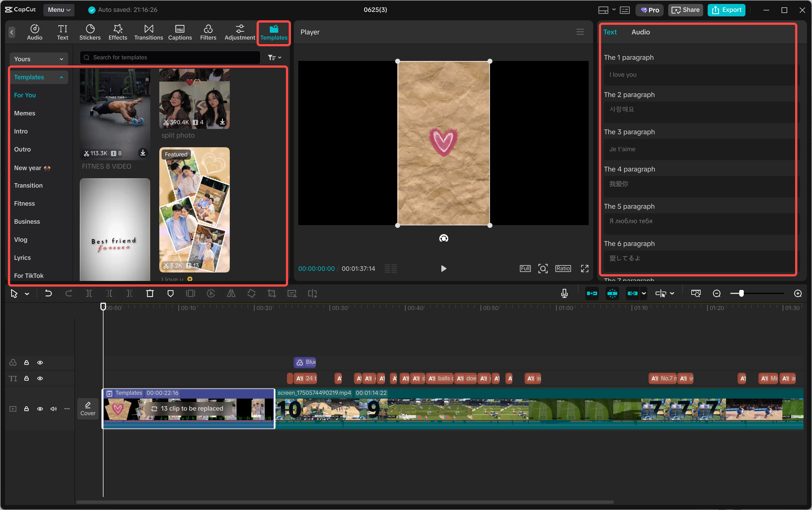Open the Yours dropdown
The width and height of the screenshot is (812, 510).
click(x=38, y=59)
